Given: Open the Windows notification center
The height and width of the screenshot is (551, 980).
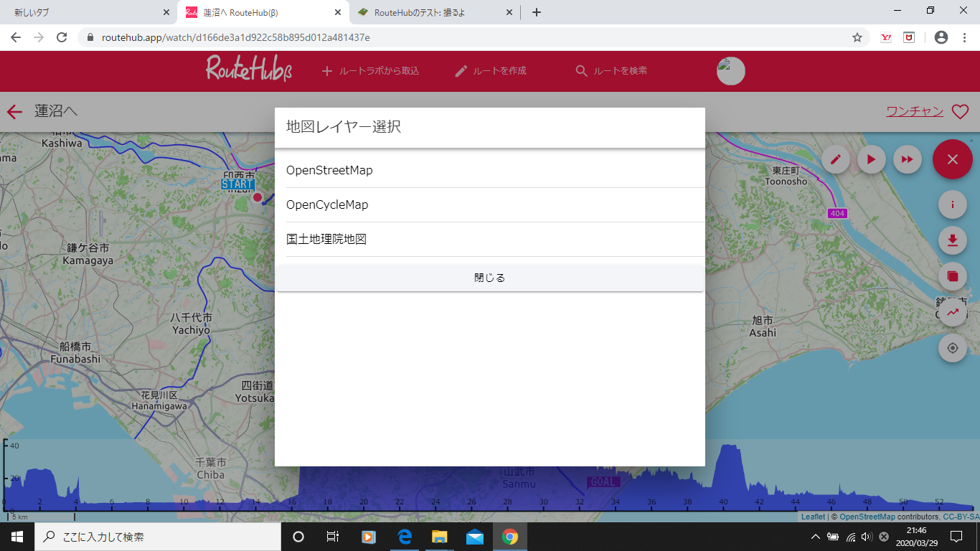Looking at the screenshot, I should (956, 537).
